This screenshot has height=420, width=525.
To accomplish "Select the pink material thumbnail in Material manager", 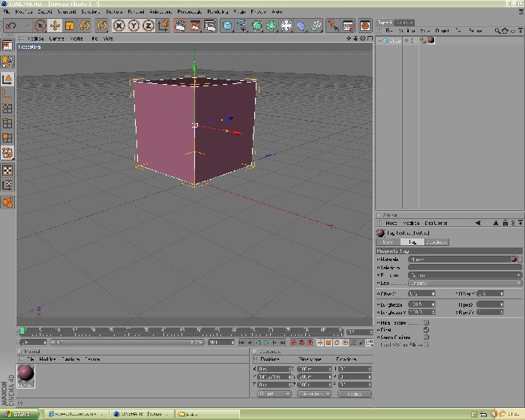I will [25, 376].
